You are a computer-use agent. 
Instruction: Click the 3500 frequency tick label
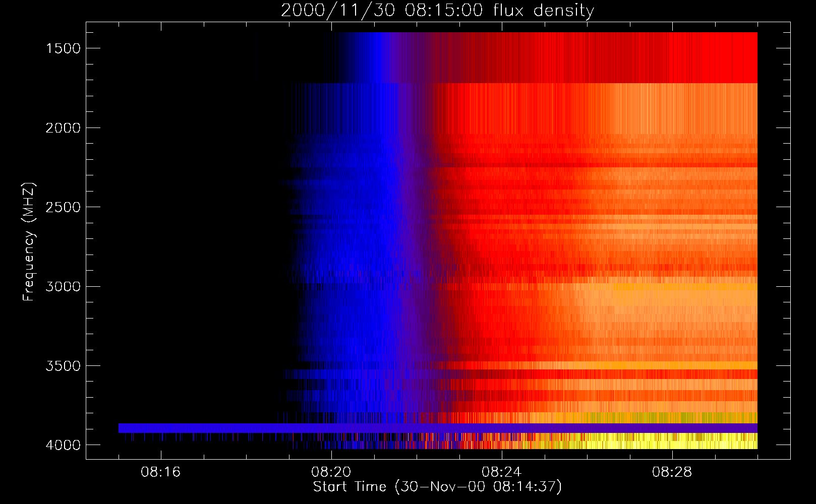pos(63,366)
